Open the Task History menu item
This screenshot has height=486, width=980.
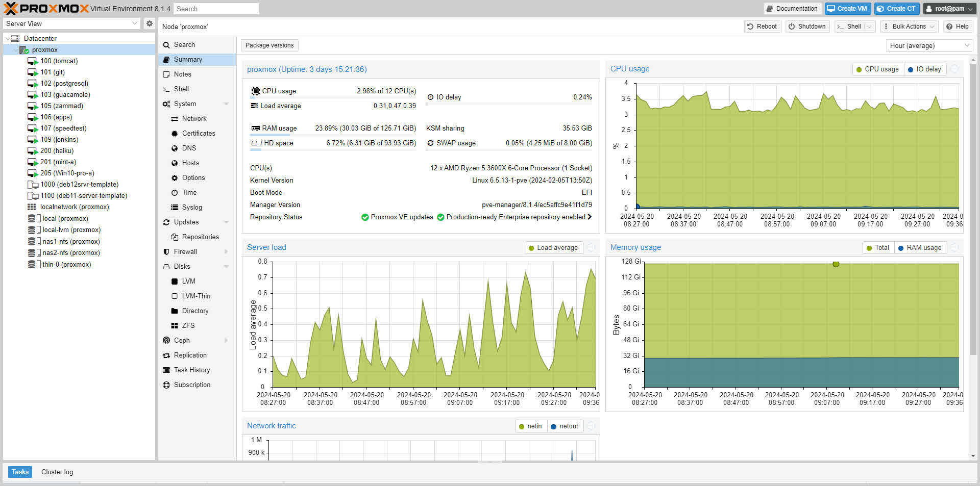[x=191, y=370]
